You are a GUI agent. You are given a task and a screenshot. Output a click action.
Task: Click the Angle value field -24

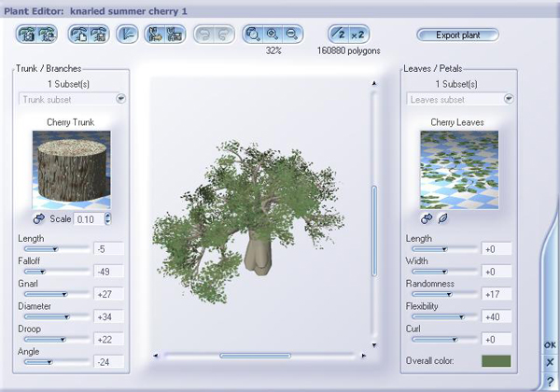pyautogui.click(x=109, y=361)
